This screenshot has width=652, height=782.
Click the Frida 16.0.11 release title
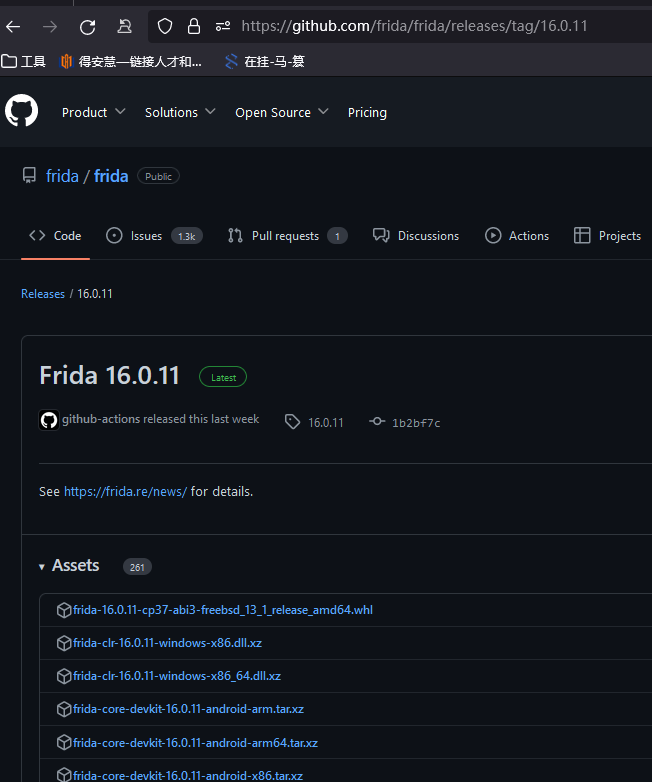point(109,376)
